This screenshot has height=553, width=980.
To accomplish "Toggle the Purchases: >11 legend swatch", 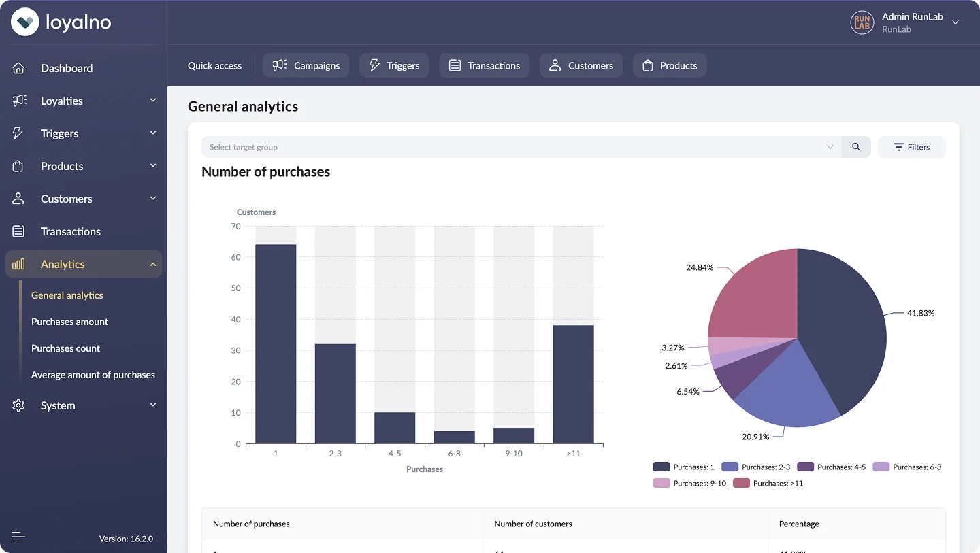I will pyautogui.click(x=741, y=483).
